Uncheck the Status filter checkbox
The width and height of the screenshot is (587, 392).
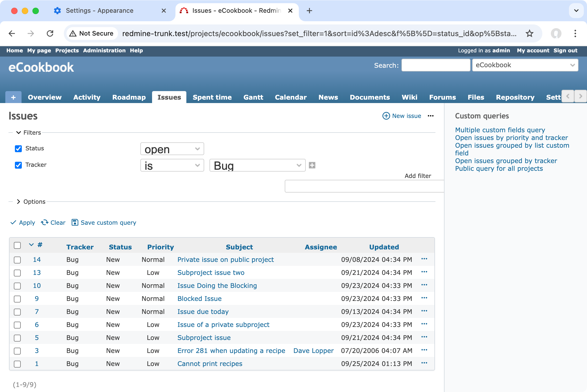pos(18,148)
